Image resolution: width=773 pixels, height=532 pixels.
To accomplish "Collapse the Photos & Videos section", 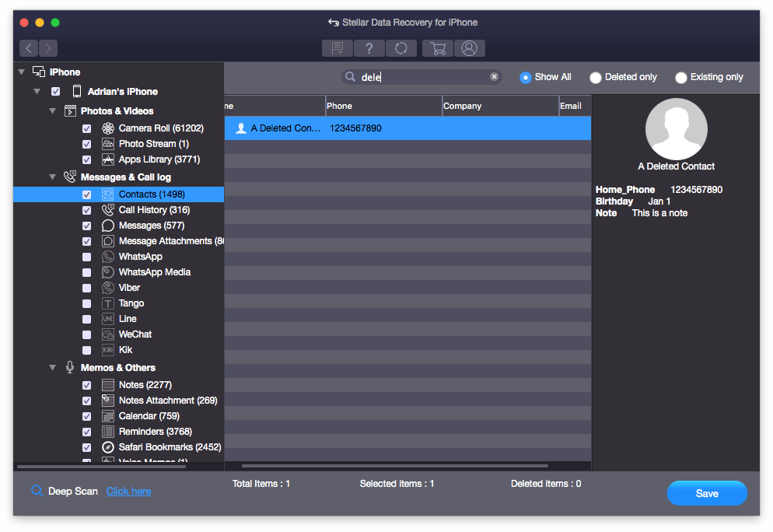I will 53,111.
